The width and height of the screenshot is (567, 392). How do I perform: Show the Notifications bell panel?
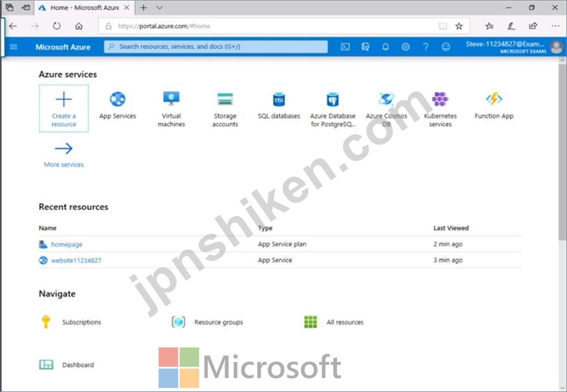[386, 47]
